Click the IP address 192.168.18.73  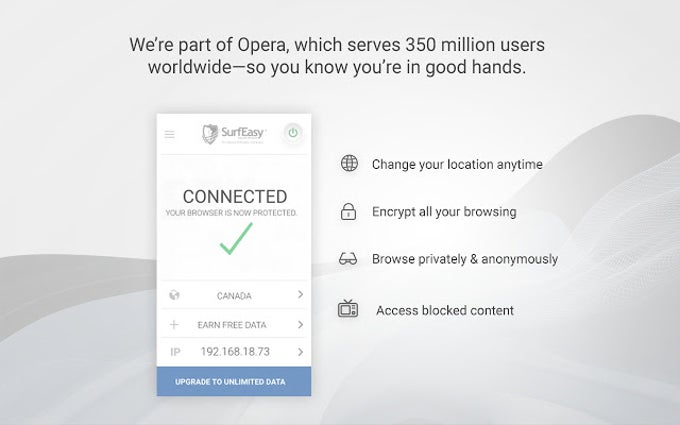(x=234, y=352)
